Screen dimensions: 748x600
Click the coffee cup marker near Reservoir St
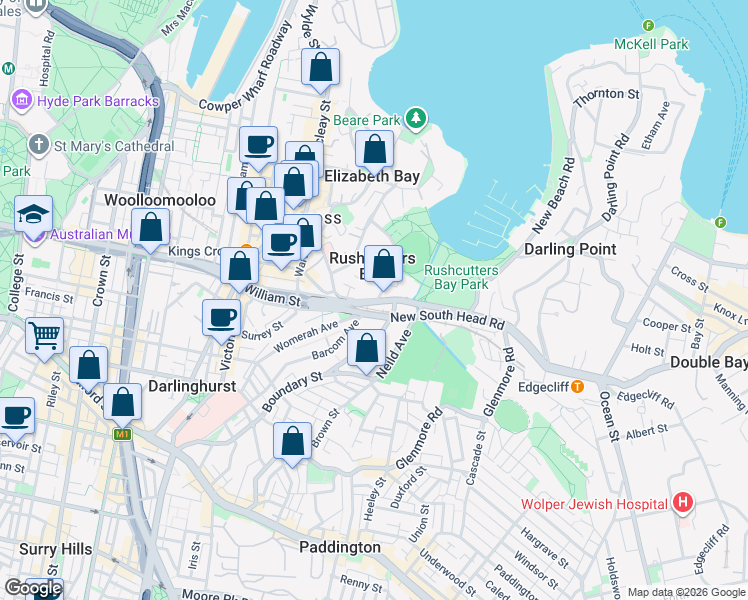click(x=16, y=416)
